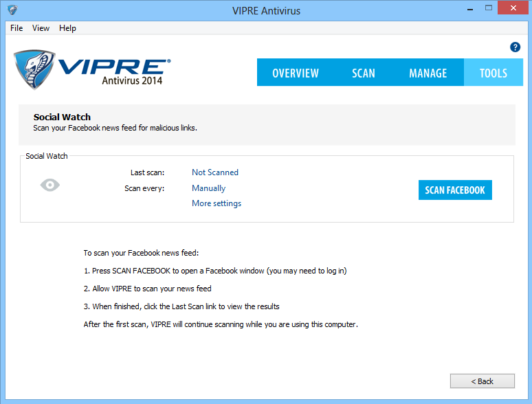Select the Tools tab

[493, 73]
